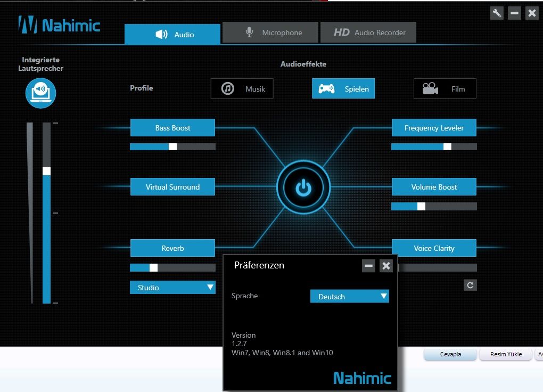543x392 pixels.
Task: Open the Studio reverb type dropdown
Action: click(x=172, y=287)
